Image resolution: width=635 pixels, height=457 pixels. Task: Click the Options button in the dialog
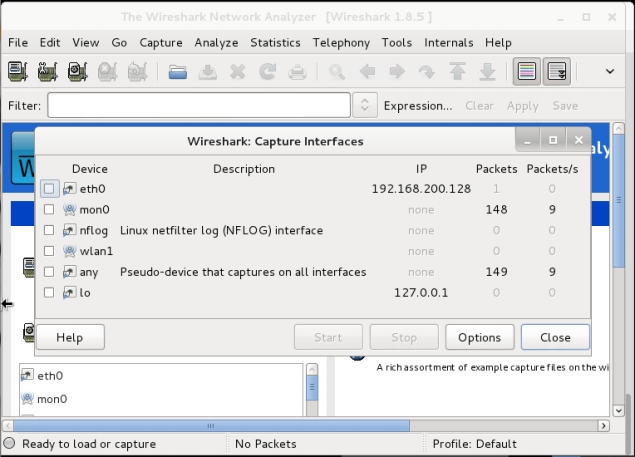479,337
